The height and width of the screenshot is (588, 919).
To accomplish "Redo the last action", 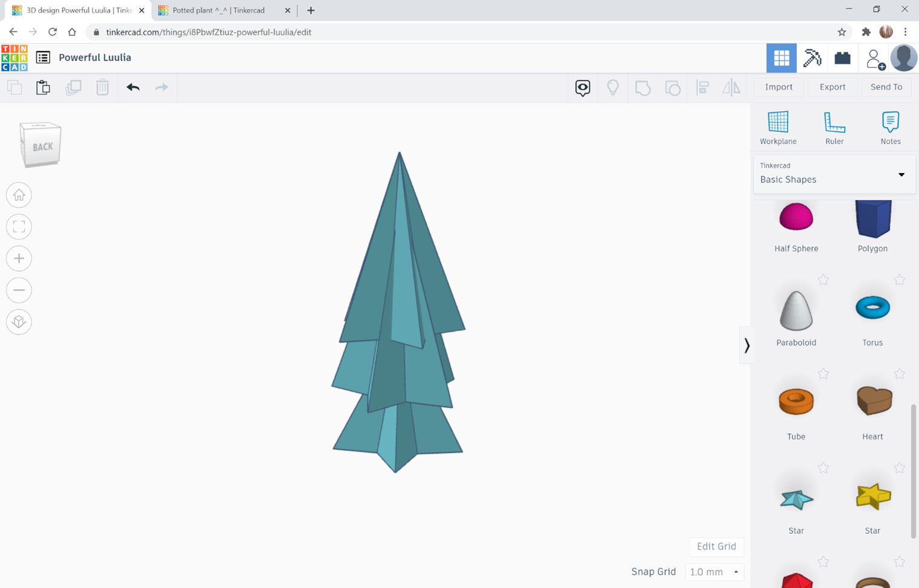I will coord(162,87).
